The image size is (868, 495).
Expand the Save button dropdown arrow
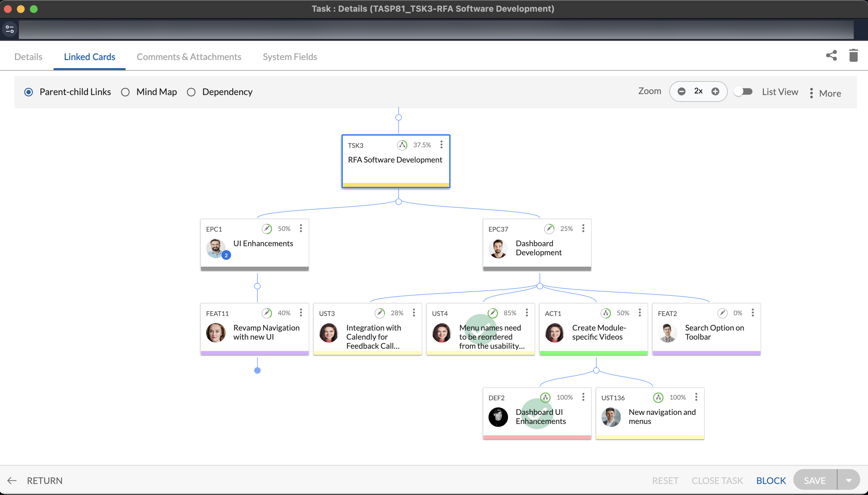point(849,480)
